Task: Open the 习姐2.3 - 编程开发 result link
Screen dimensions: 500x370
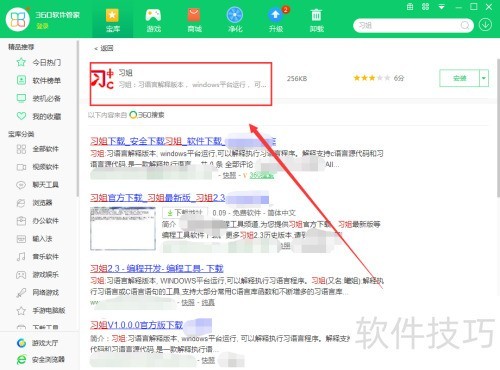Action: click(157, 269)
